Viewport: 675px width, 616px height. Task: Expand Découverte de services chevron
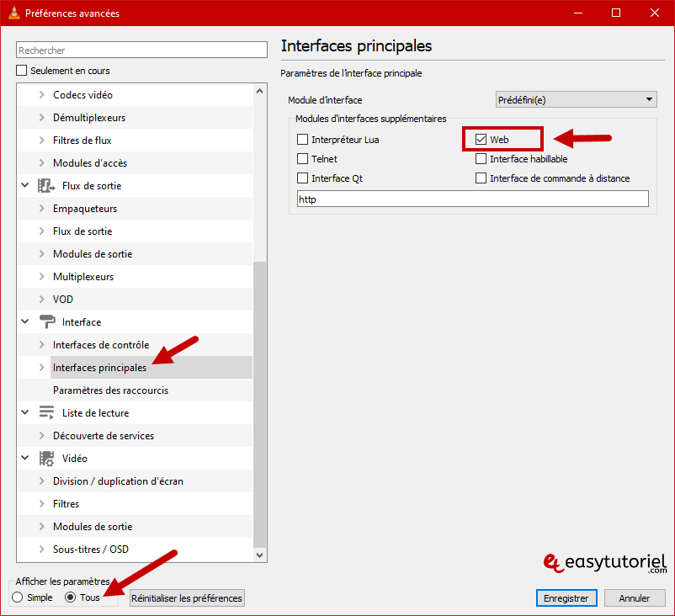(42, 436)
